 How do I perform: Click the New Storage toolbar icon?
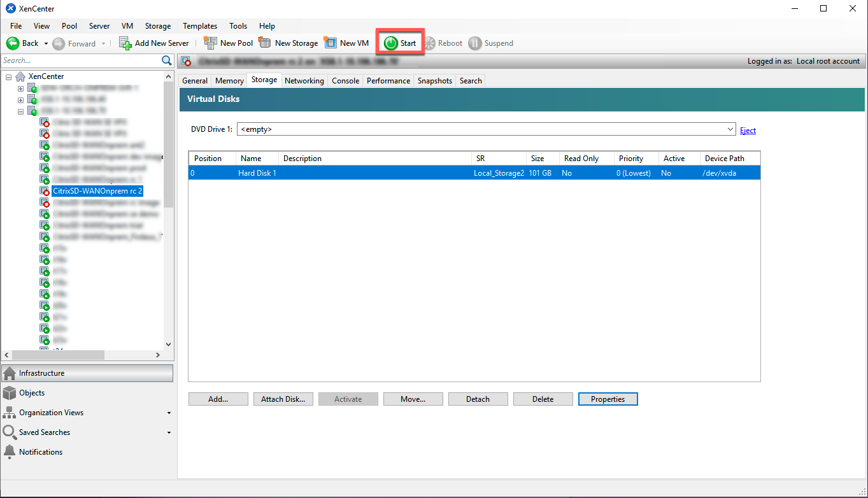tap(265, 43)
